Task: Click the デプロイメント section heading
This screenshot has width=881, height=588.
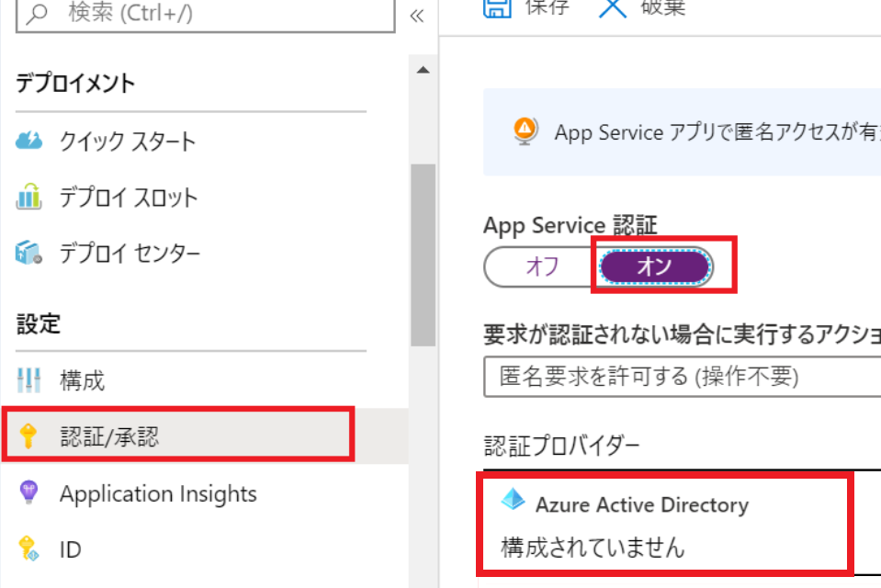Action: point(75,84)
